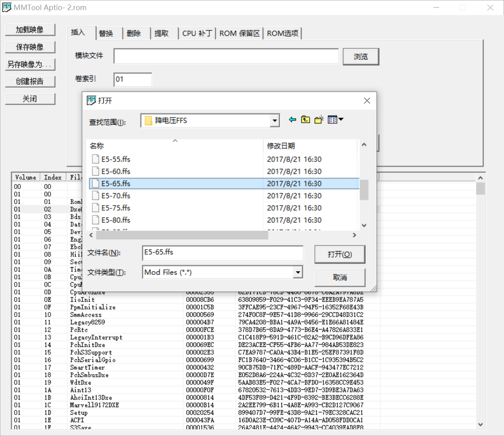The height and width of the screenshot is (436, 504).
Task: Click the 保存映像 button
Action: point(30,47)
